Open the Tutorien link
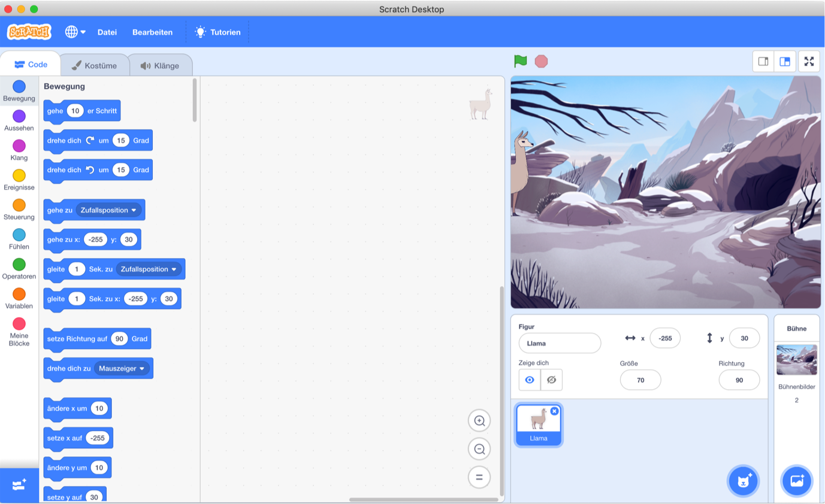 218,32
